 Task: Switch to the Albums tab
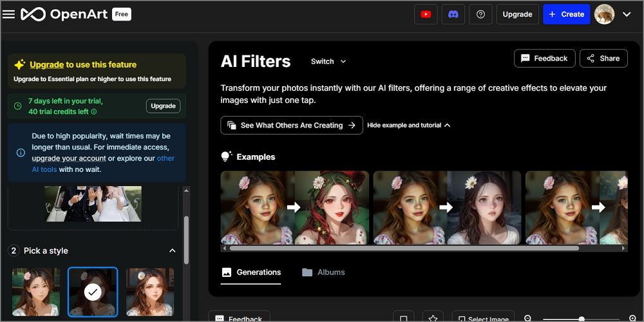pyautogui.click(x=323, y=272)
